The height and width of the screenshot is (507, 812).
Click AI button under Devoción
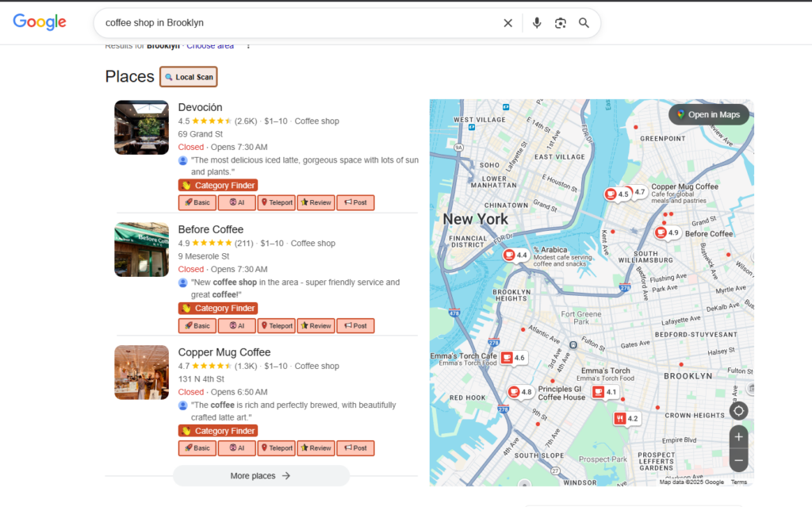pyautogui.click(x=237, y=202)
